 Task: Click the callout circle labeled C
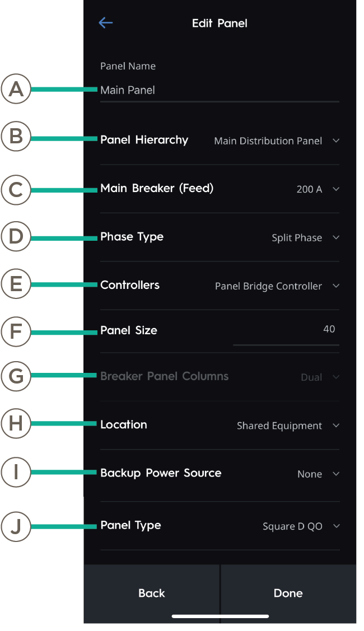point(16,190)
